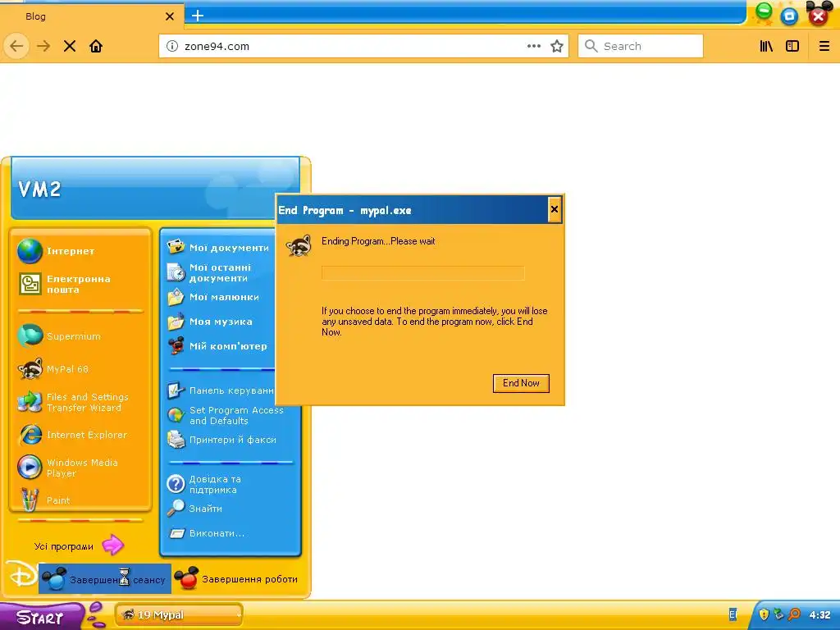This screenshot has width=840, height=630.
Task: Click the browser forward arrow
Action: point(43,46)
